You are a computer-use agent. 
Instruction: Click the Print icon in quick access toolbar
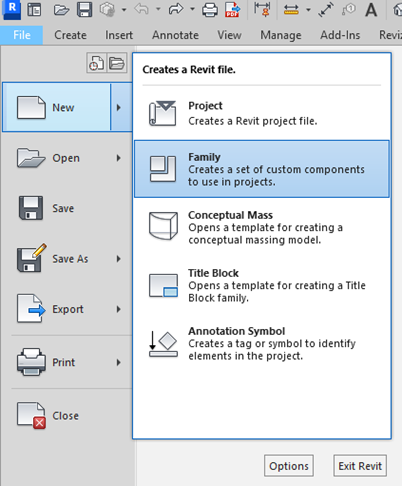click(210, 10)
